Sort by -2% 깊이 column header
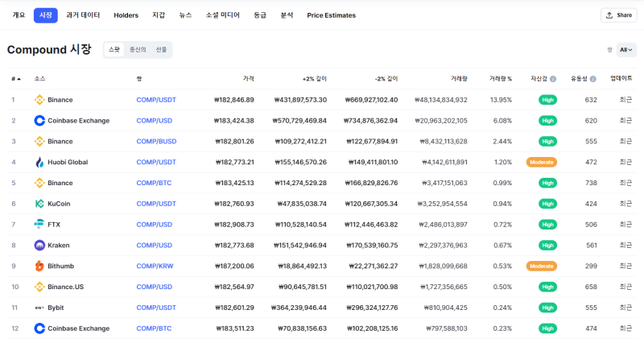Image resolution: width=644 pixels, height=339 pixels. [386, 79]
